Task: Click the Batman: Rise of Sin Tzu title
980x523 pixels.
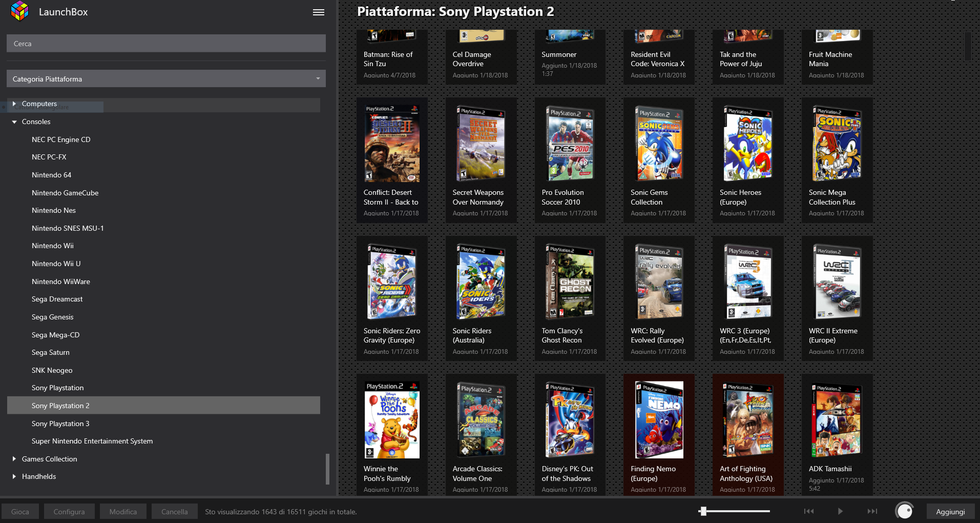Action: (388, 59)
